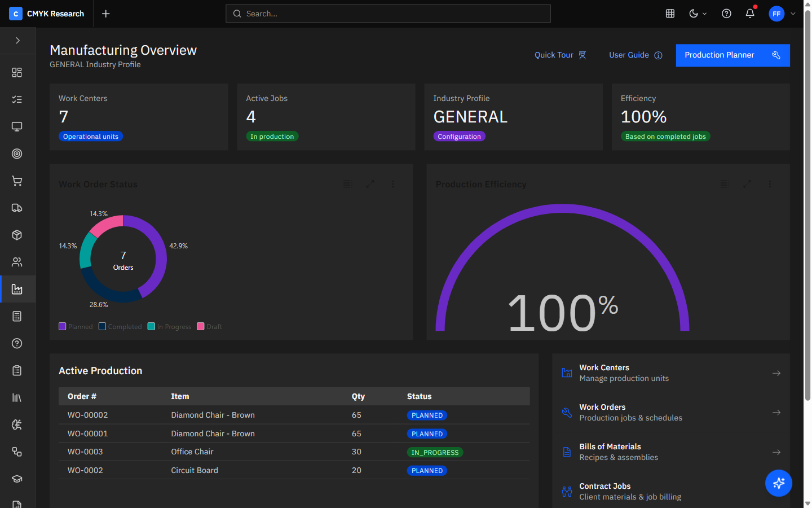Click the Office Chair item cell
This screenshot has height=508, width=812.
[x=192, y=452]
